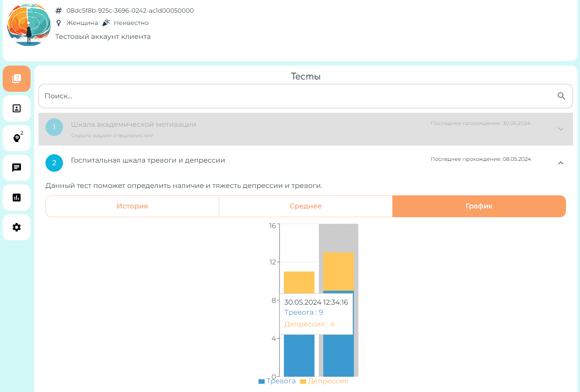This screenshot has height=392, width=580.
Task: Click the first bar's yellow depression segment
Action: [299, 282]
